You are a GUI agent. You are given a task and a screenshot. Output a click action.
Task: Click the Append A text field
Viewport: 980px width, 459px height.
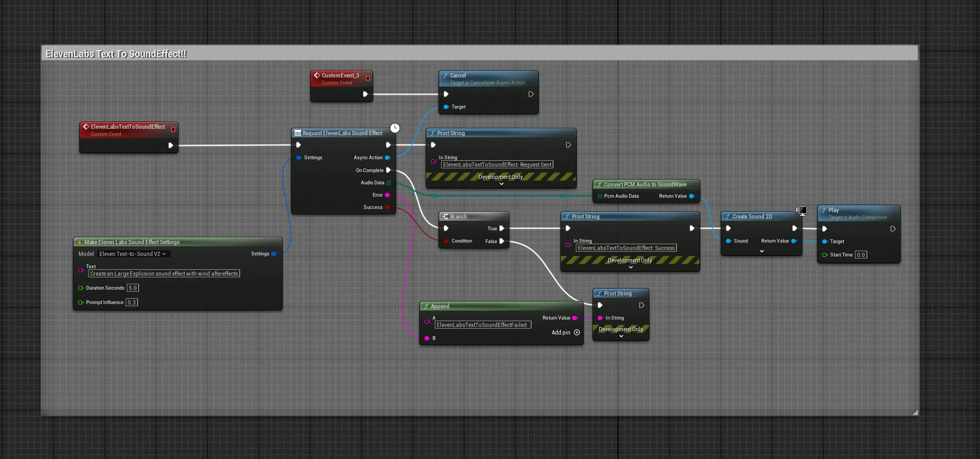pyautogui.click(x=483, y=325)
